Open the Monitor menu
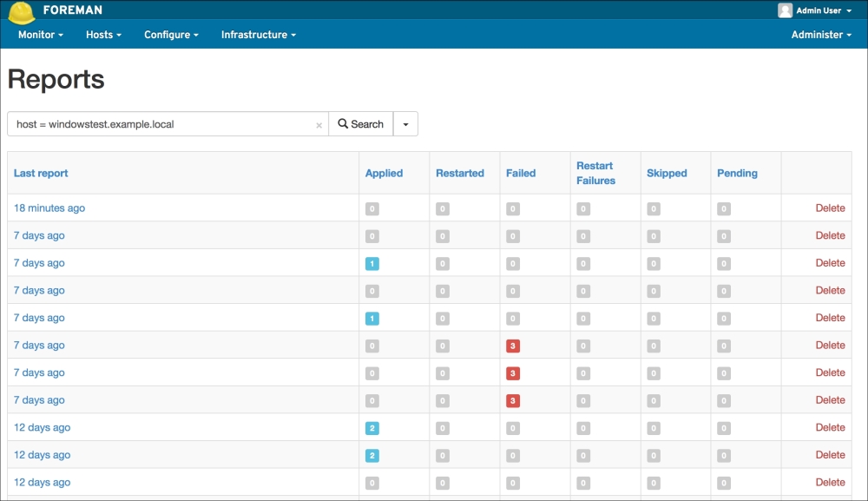Image resolution: width=868 pixels, height=501 pixels. (x=41, y=35)
